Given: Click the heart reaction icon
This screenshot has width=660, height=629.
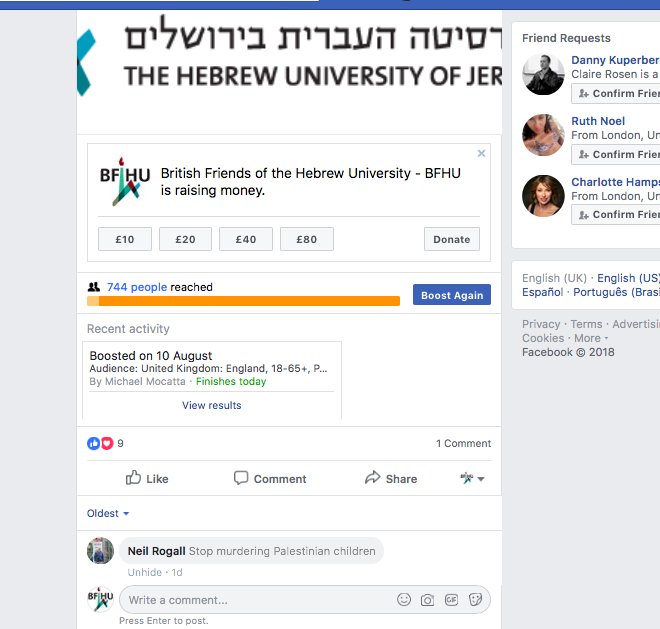Looking at the screenshot, I should (107, 443).
